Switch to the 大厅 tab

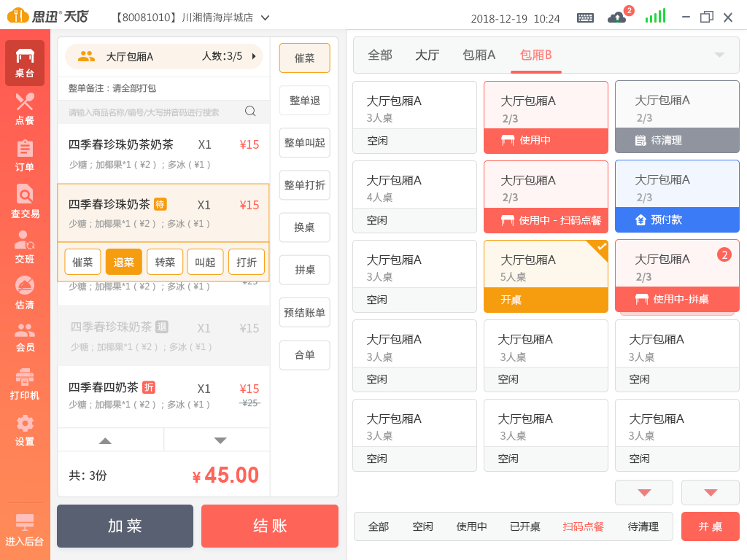point(427,55)
